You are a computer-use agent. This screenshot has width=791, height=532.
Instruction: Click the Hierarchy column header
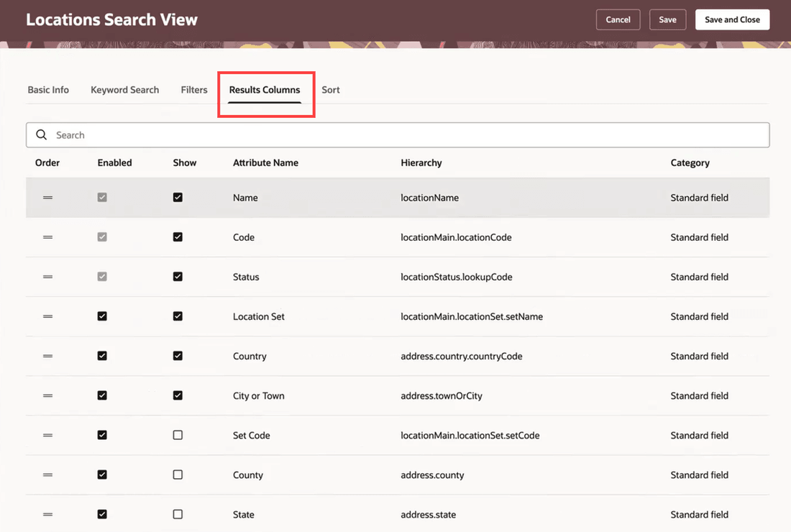421,163
